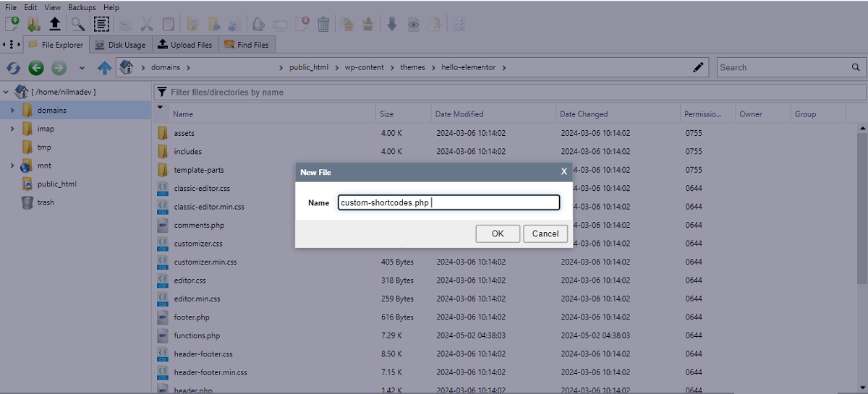Click the Select All toolbar icon
The width and height of the screenshot is (868, 394).
coord(101,24)
